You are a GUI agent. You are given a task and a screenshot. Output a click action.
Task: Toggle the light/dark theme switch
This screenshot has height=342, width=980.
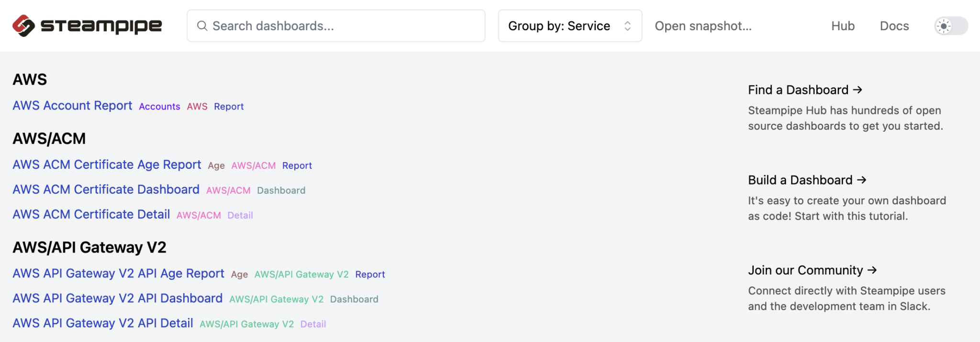tap(951, 26)
